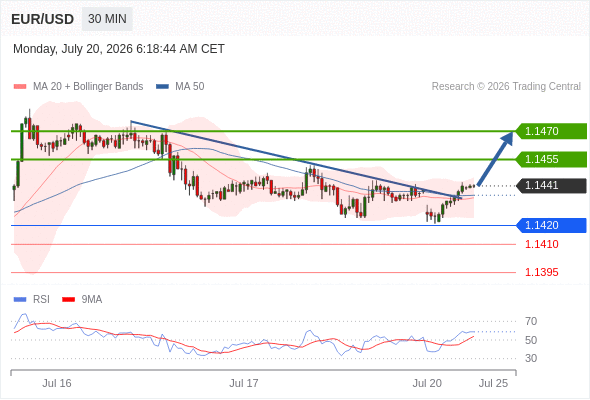
Task: Click the 1.1441 current price tag
Action: (551, 186)
